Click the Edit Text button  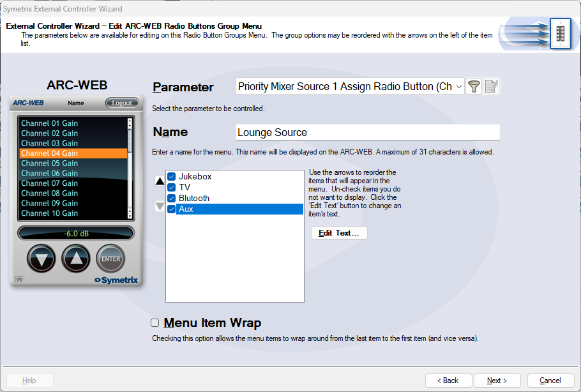[339, 233]
